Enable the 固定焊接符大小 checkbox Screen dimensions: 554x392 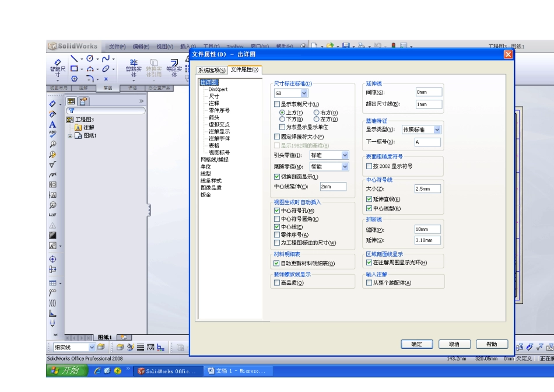277,136
